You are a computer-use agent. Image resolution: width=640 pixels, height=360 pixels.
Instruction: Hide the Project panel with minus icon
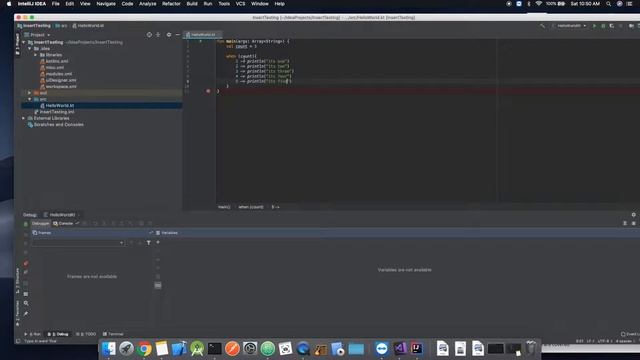[x=178, y=35]
